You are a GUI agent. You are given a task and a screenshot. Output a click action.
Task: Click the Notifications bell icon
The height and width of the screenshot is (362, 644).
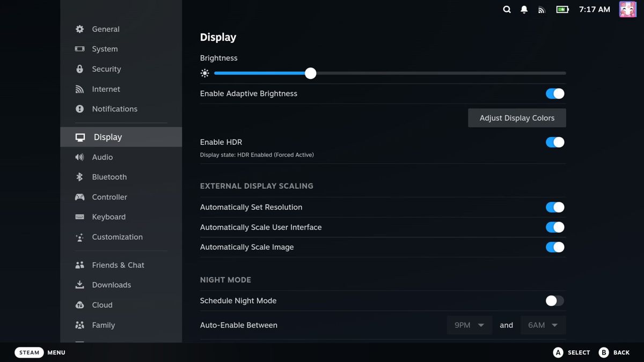click(x=524, y=9)
